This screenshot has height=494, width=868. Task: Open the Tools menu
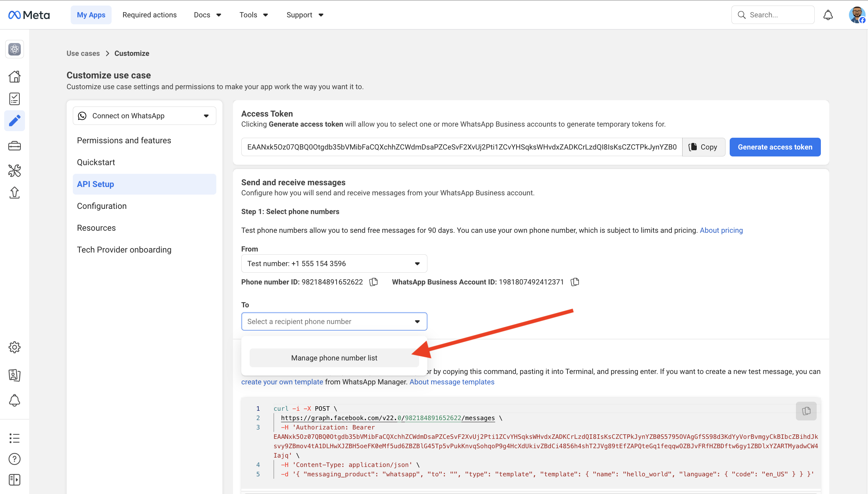pos(253,15)
